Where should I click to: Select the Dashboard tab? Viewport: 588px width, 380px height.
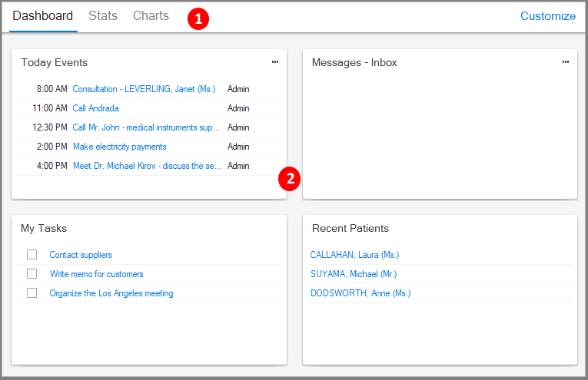pyautogui.click(x=43, y=16)
